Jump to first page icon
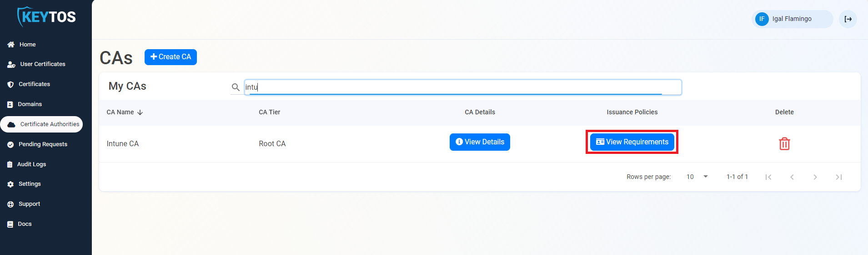Image resolution: width=868 pixels, height=255 pixels. 768,177
